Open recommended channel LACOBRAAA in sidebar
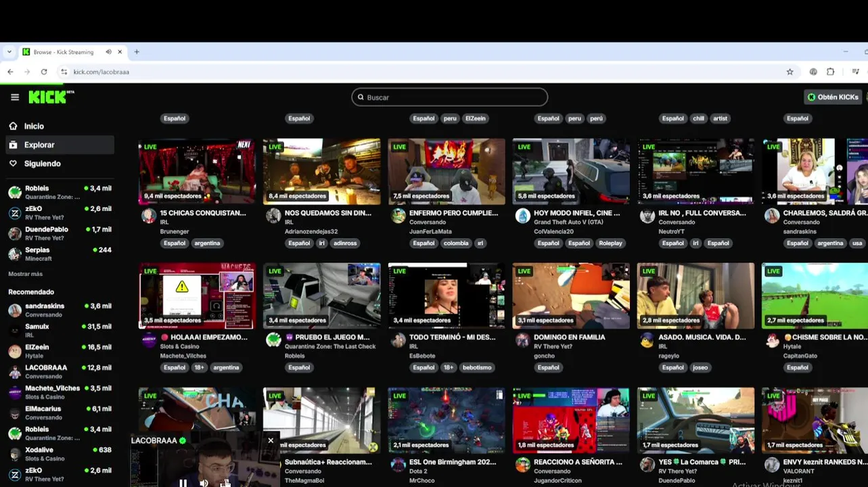This screenshot has width=868, height=487. point(60,371)
